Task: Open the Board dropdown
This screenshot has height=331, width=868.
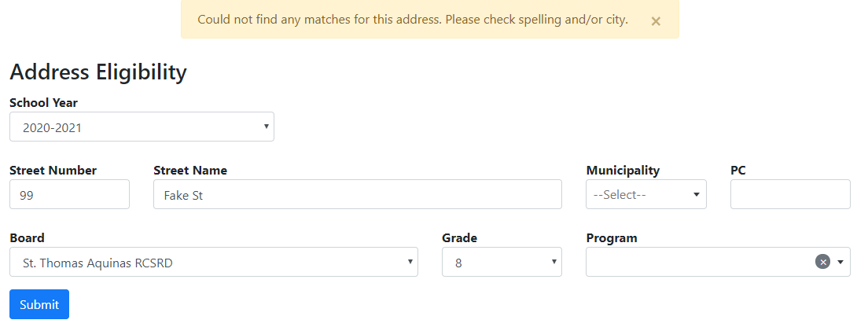Action: pos(213,263)
